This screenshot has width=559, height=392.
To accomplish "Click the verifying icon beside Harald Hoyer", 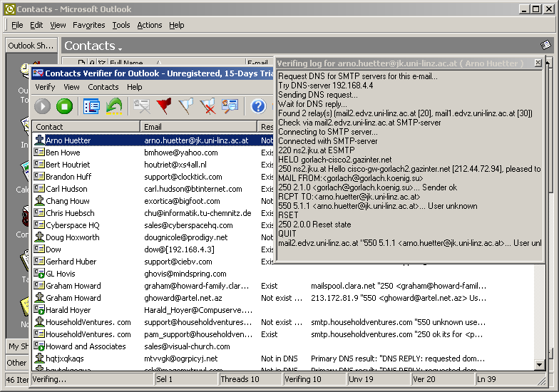I will pos(39,310).
